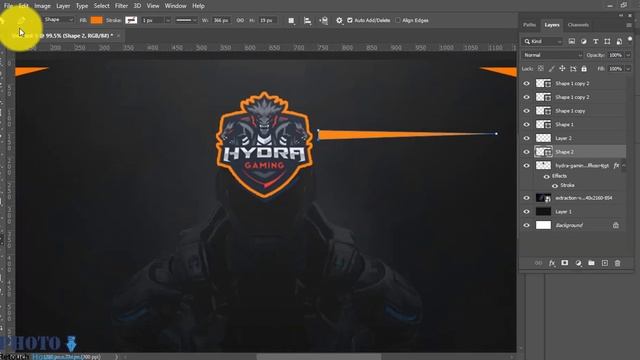This screenshot has height=360, width=640.
Task: Lock transparent pixels icon in Layers panel
Action: pos(541,69)
